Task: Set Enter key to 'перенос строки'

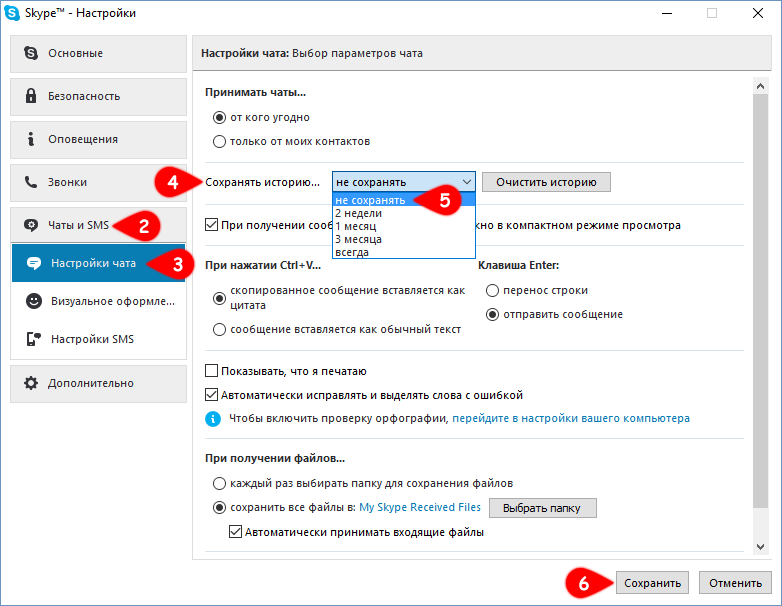Action: (492, 290)
